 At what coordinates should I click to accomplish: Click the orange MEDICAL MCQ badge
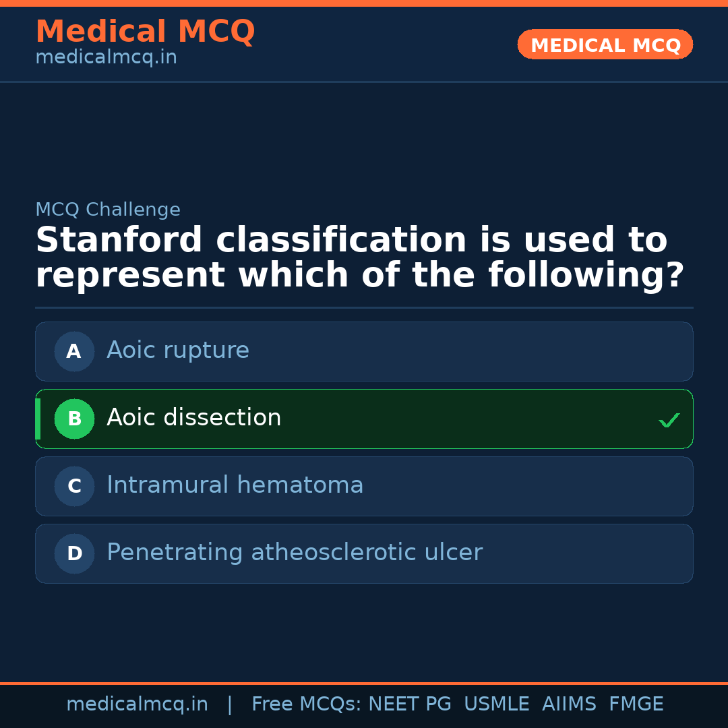pos(605,45)
